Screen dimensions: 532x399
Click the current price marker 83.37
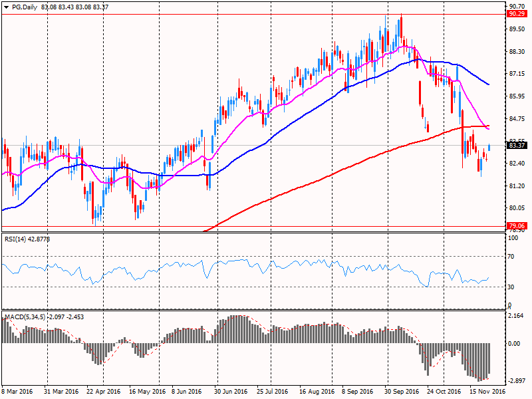click(x=516, y=145)
